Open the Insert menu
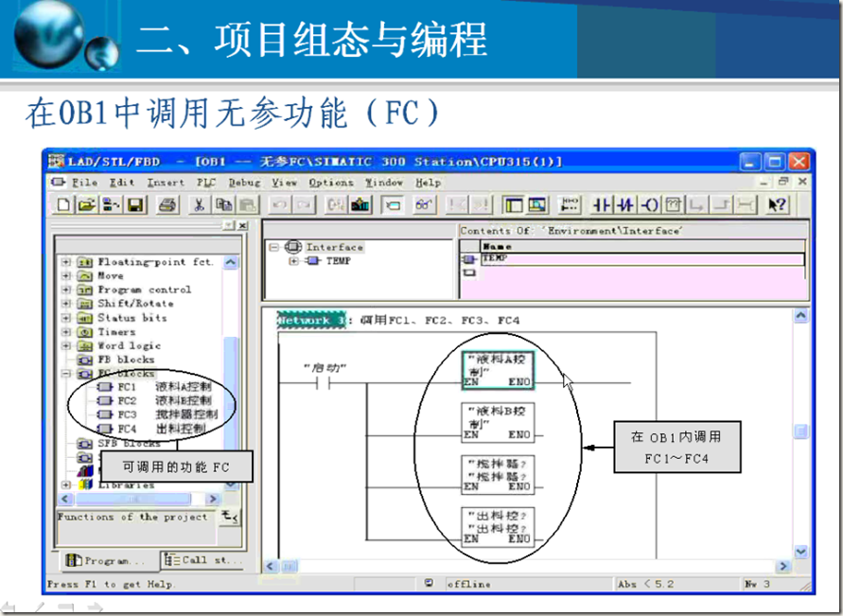 (166, 183)
